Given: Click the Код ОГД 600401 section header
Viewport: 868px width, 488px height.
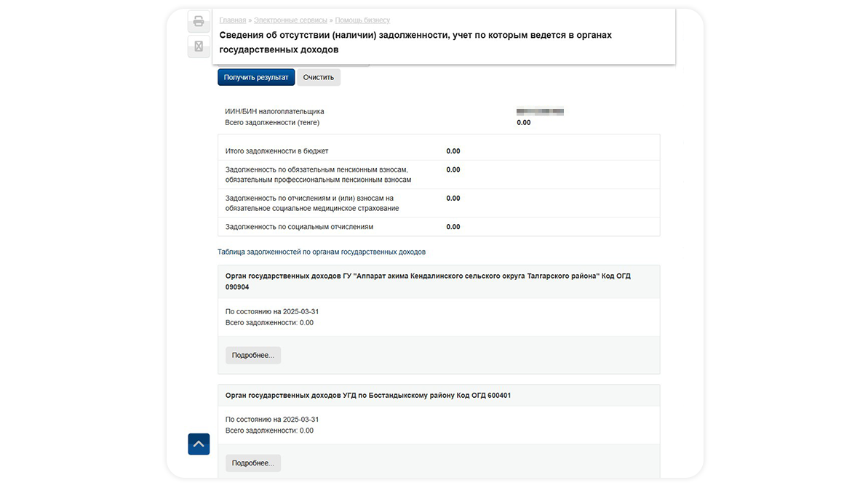Looking at the screenshot, I should click(x=439, y=396).
